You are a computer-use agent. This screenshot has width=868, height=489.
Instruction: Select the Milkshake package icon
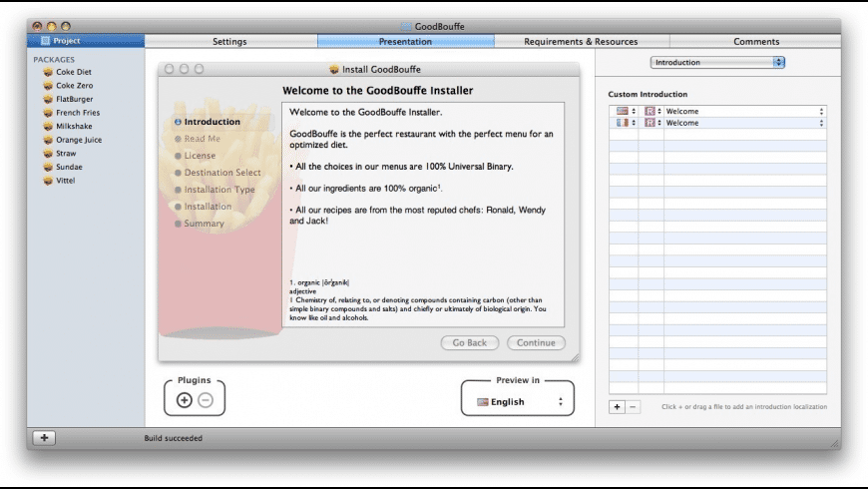click(x=48, y=127)
